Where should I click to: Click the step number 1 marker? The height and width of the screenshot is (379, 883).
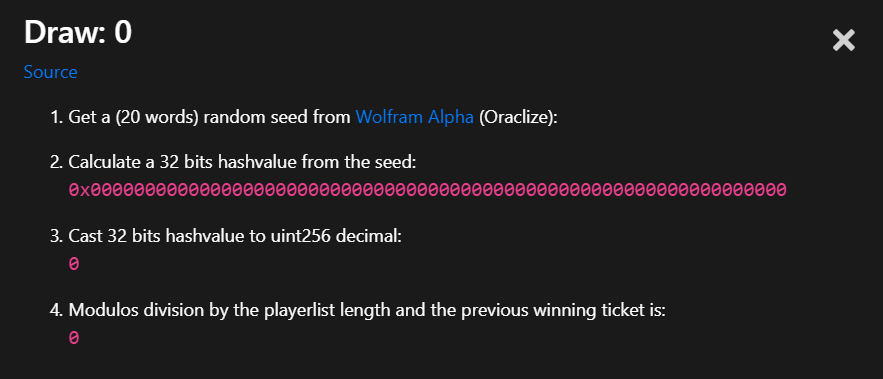(56, 117)
